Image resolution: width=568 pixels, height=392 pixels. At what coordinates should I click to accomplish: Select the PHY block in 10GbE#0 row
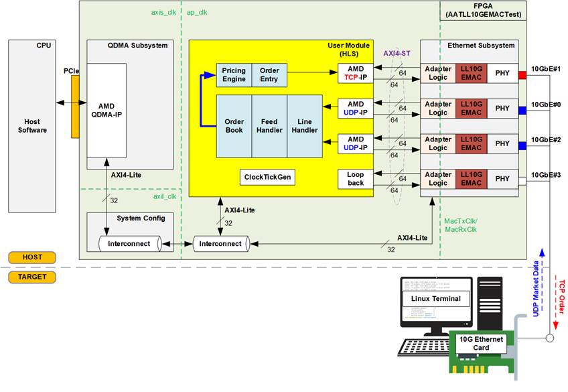point(503,109)
